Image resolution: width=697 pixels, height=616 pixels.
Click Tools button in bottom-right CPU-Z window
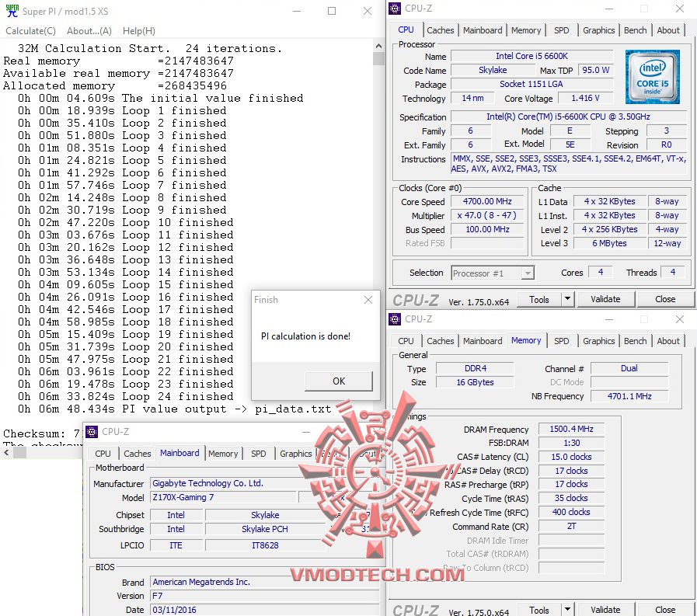coord(538,610)
